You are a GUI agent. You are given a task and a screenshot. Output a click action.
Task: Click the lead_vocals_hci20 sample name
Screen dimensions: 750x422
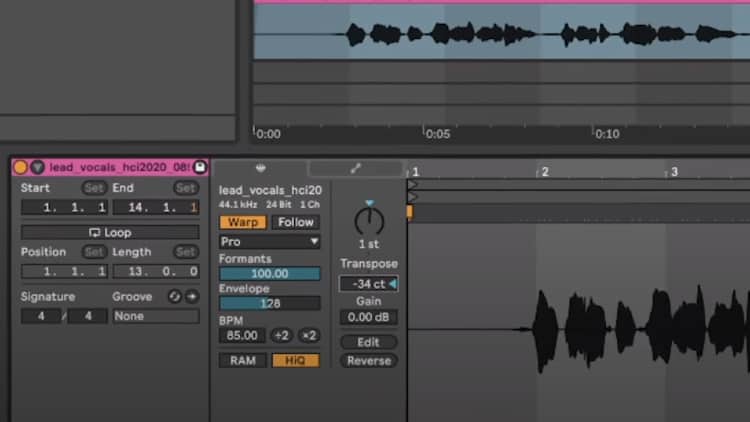pyautogui.click(x=270, y=190)
